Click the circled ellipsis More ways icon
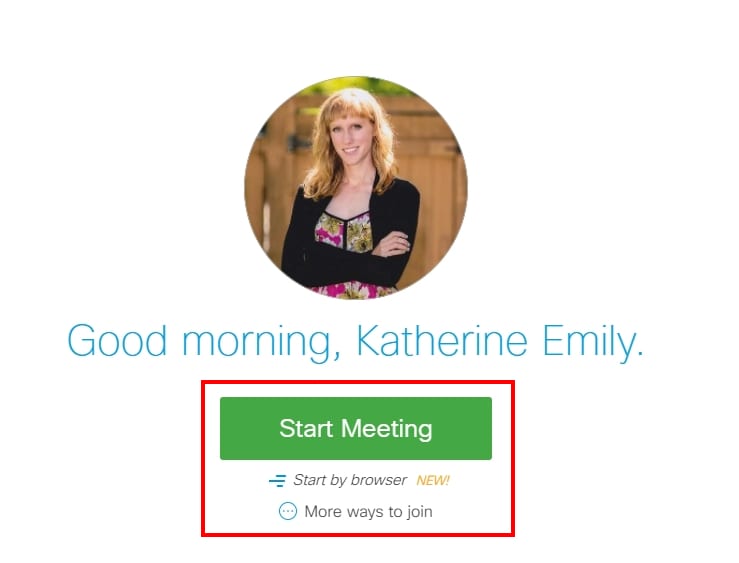 288,511
